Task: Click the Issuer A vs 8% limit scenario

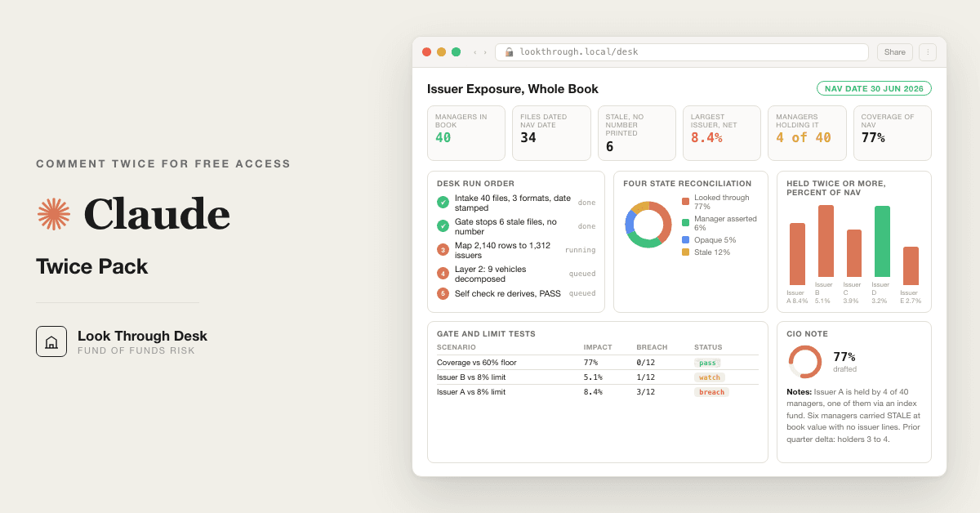Action: tap(471, 392)
